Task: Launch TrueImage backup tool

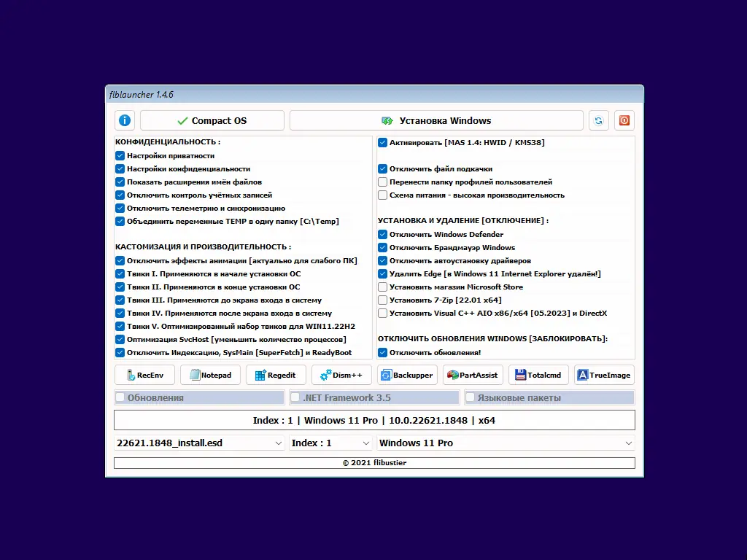Action: [x=605, y=376]
